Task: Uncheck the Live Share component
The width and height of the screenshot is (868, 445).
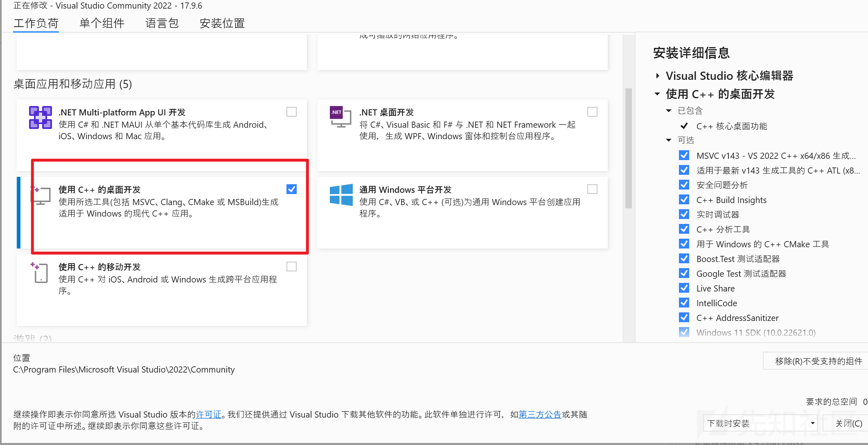Action: [x=684, y=288]
